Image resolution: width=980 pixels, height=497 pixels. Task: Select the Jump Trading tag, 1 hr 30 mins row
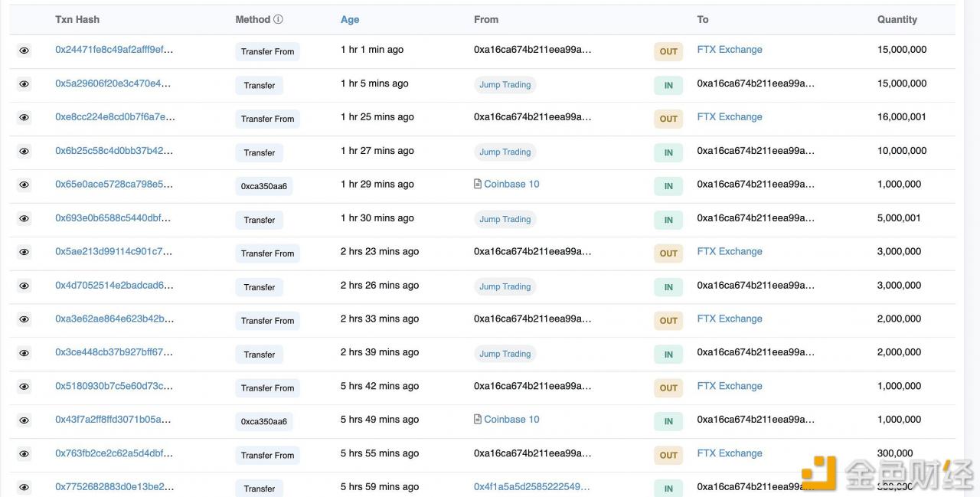505,220
